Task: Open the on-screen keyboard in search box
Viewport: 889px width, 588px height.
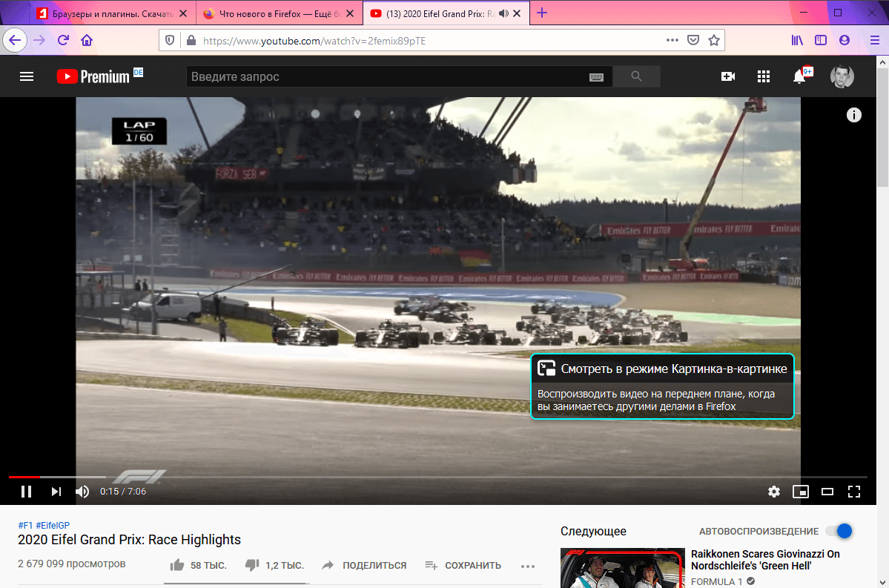Action: point(596,77)
